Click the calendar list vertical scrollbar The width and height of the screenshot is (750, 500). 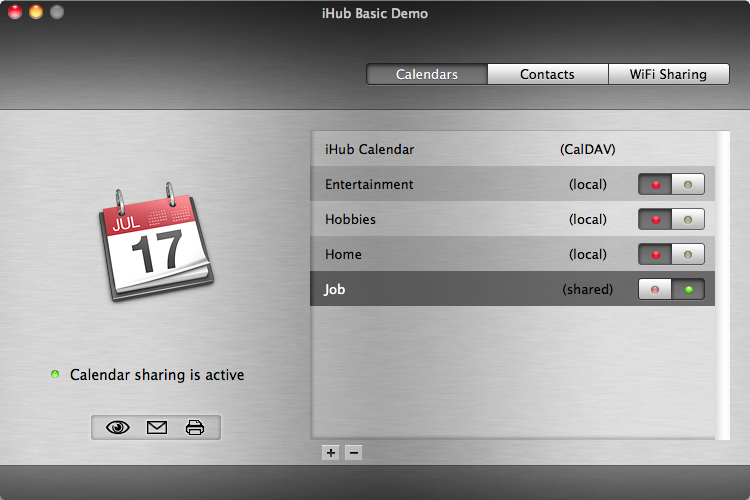click(x=722, y=285)
